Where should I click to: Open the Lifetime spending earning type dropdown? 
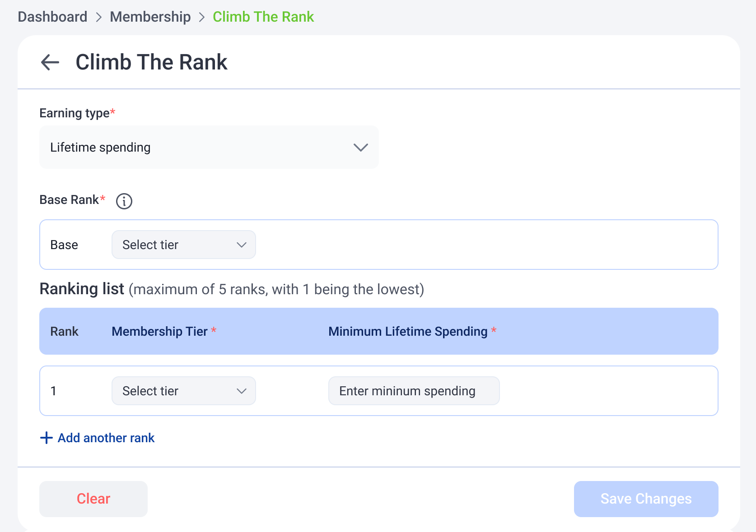pyautogui.click(x=209, y=147)
